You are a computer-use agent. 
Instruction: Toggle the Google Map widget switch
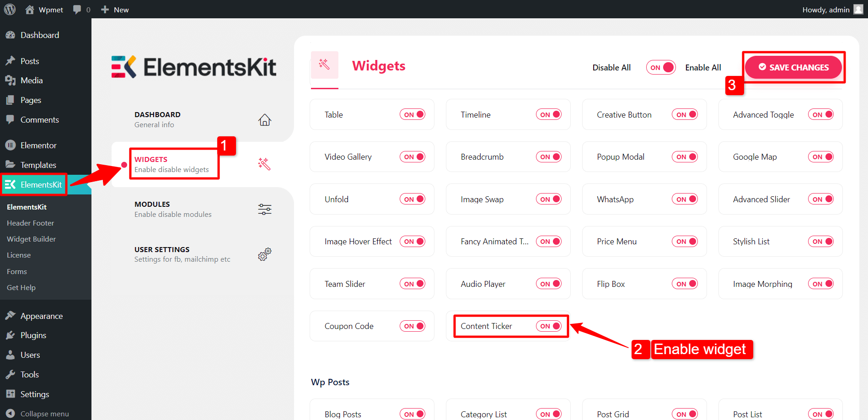(821, 157)
